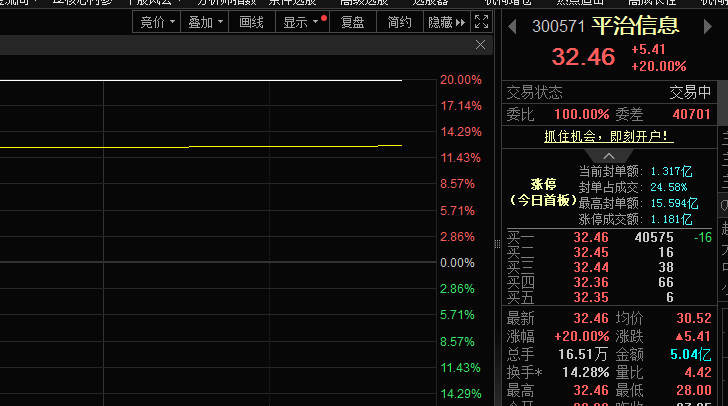Click the 0.00% baseline axis label
This screenshot has width=728, height=406.
point(457,263)
